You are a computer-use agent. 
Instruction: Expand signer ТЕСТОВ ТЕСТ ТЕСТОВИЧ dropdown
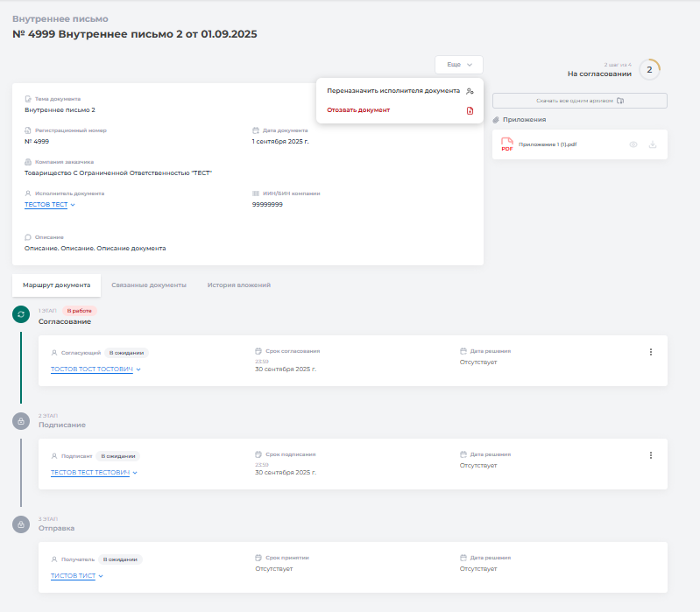tap(94, 473)
